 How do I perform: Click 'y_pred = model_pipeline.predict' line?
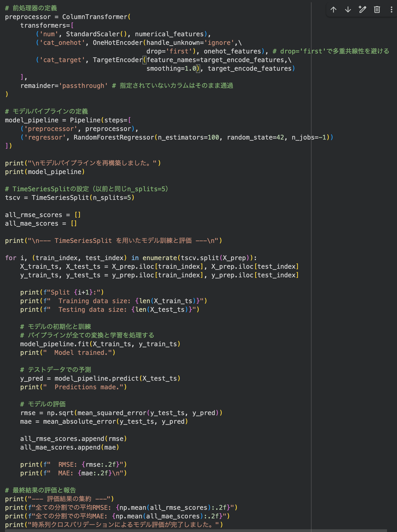point(100,378)
